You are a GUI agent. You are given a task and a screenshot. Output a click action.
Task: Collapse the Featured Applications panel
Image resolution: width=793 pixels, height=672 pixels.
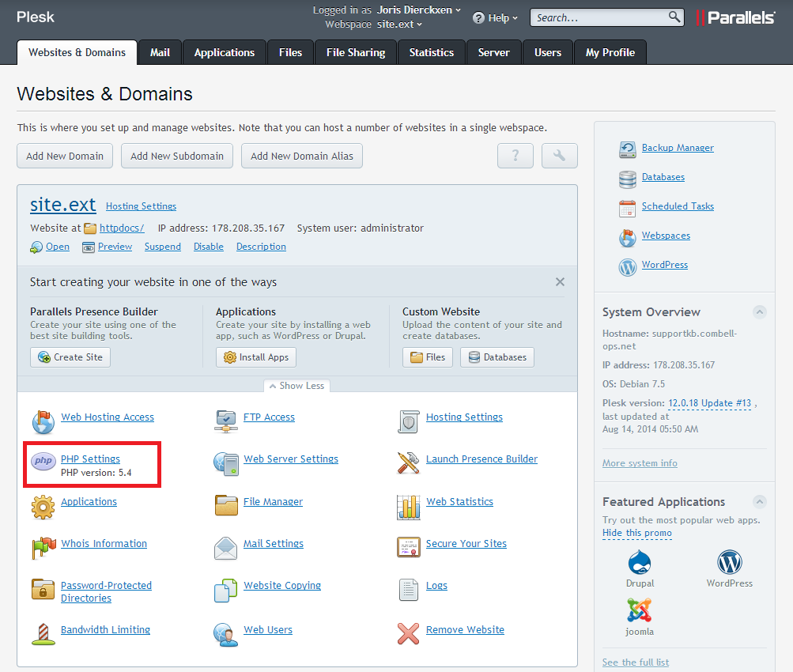click(759, 501)
